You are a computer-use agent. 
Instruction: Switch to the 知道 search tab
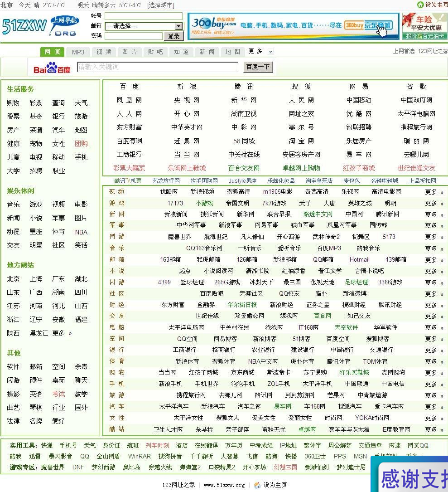click(181, 52)
